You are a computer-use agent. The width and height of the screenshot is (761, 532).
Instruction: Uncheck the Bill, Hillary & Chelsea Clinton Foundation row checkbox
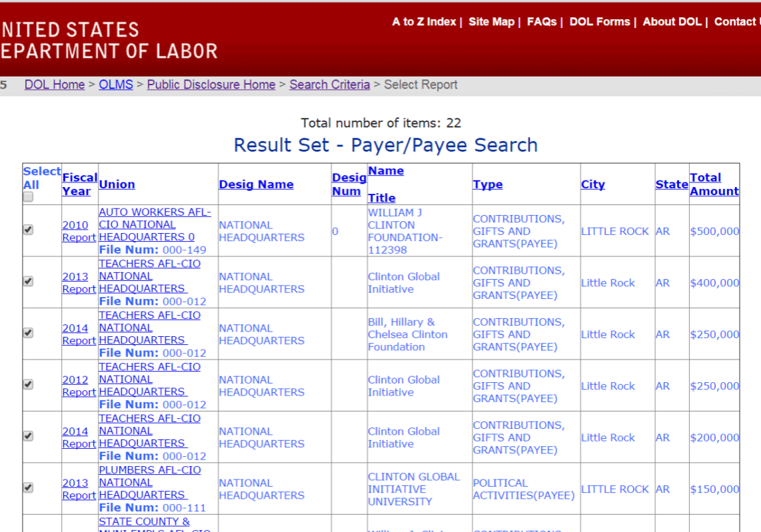click(28, 333)
